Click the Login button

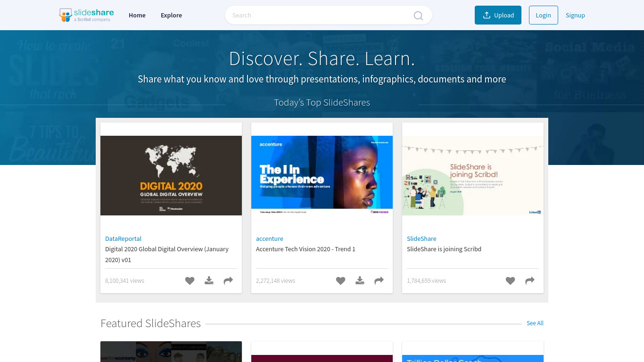point(544,15)
